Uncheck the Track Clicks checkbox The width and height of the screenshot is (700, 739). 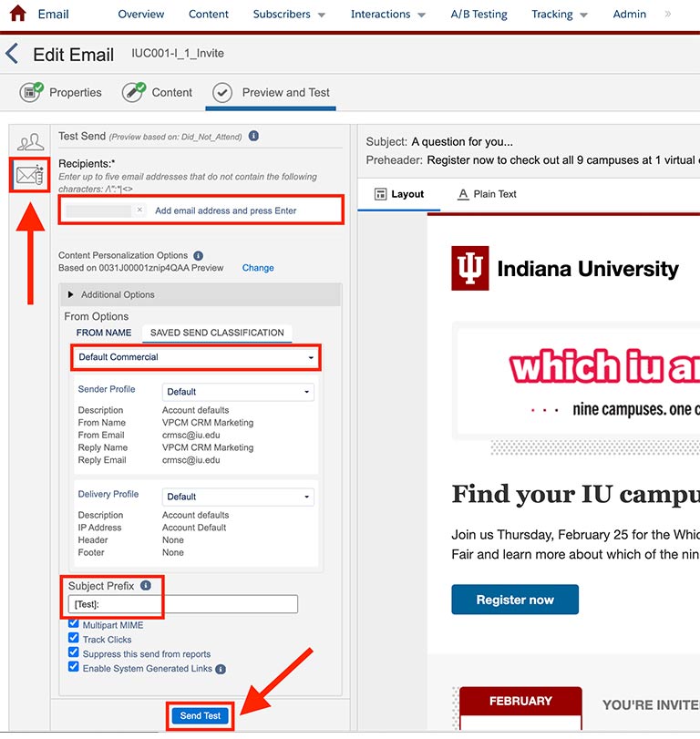pos(74,638)
